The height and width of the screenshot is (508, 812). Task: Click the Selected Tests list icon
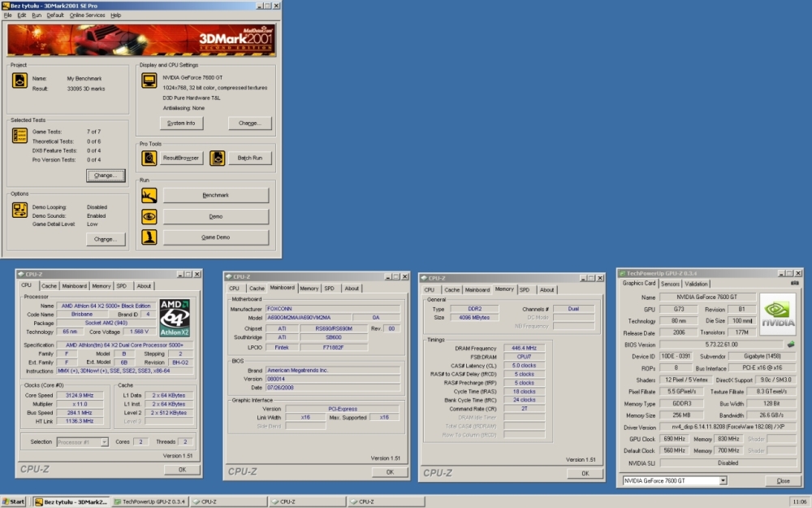(19, 135)
